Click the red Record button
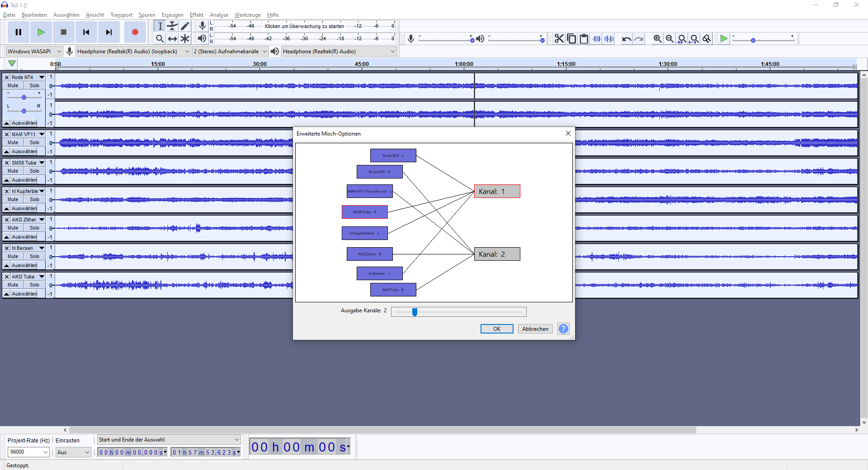Viewport: 868px width, 470px height. [135, 32]
